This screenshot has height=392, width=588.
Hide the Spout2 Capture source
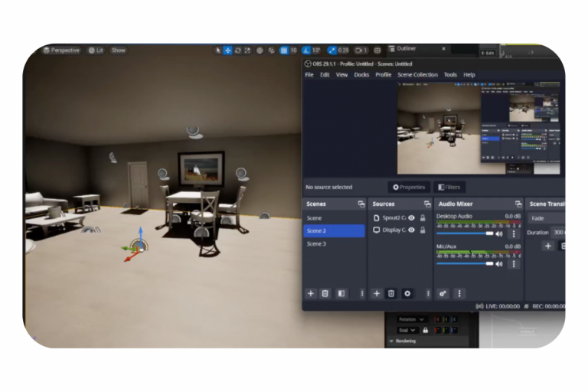pyautogui.click(x=412, y=218)
